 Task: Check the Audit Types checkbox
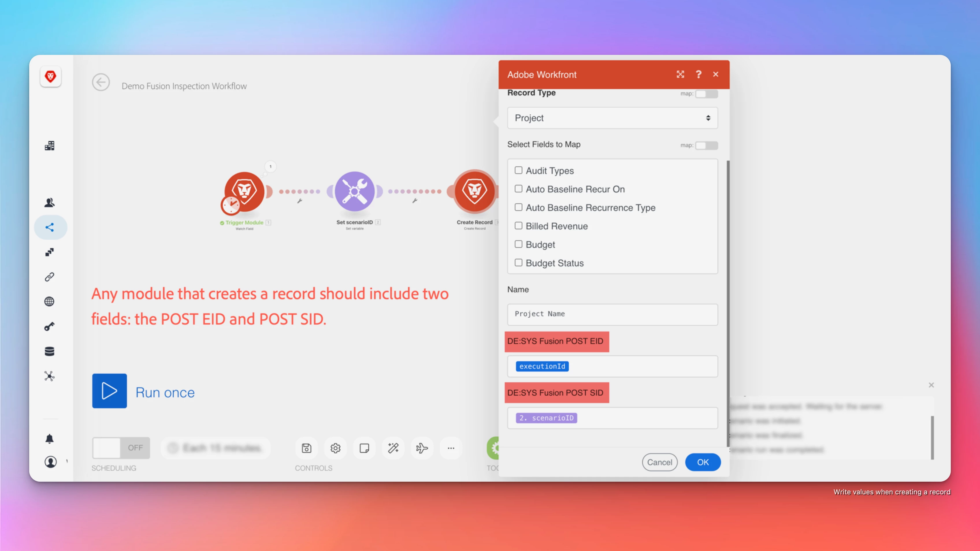tap(519, 170)
